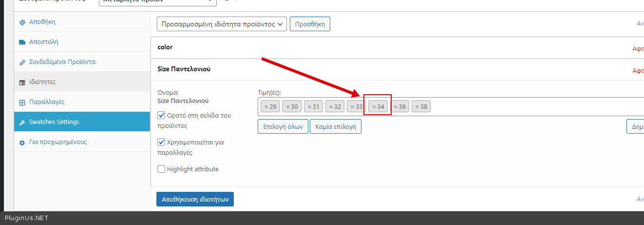
Task: Click the wrench icon beside Swatches Settings
Action: coord(22,123)
